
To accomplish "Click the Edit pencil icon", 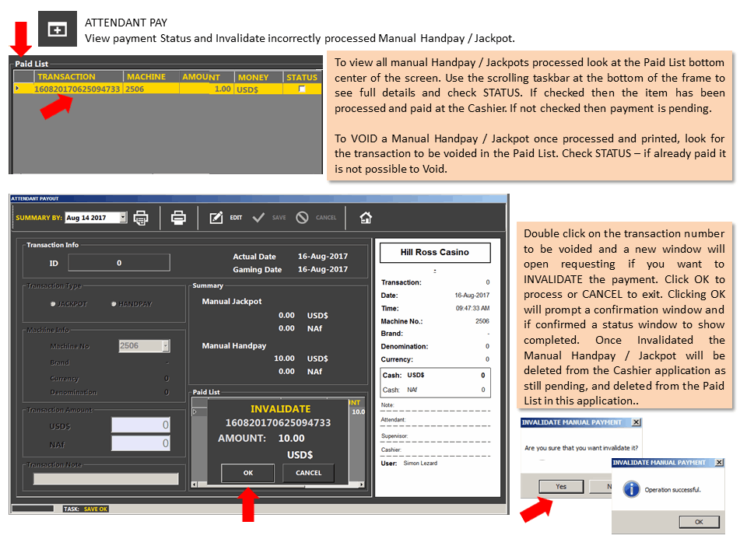I will tap(216, 218).
